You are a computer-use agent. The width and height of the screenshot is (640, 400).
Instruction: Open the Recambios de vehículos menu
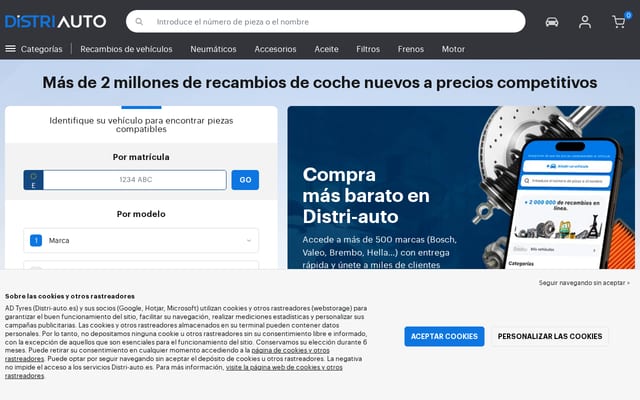126,49
